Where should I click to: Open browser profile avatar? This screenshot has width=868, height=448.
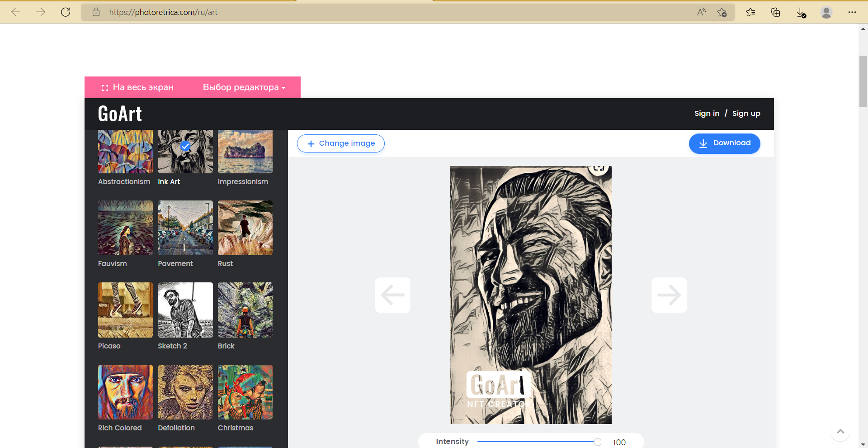(x=826, y=12)
